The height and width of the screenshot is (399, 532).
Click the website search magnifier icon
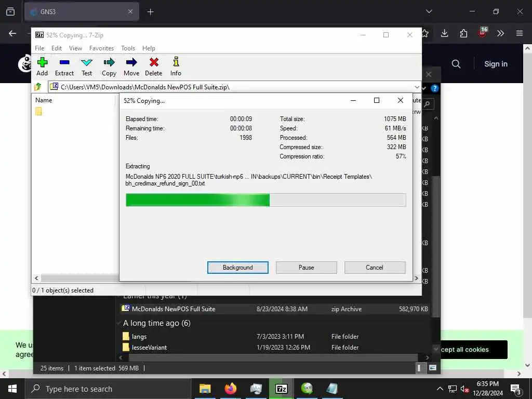pos(456,64)
